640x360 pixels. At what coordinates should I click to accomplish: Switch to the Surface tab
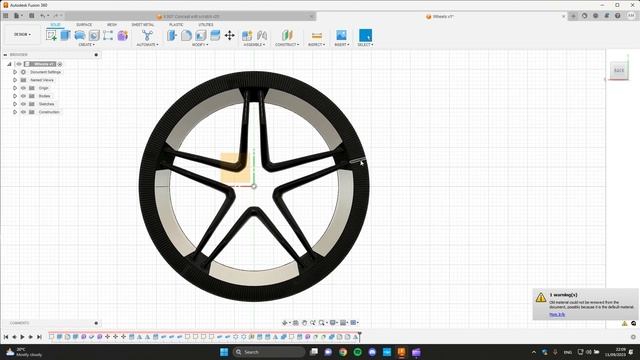pyautogui.click(x=84, y=25)
